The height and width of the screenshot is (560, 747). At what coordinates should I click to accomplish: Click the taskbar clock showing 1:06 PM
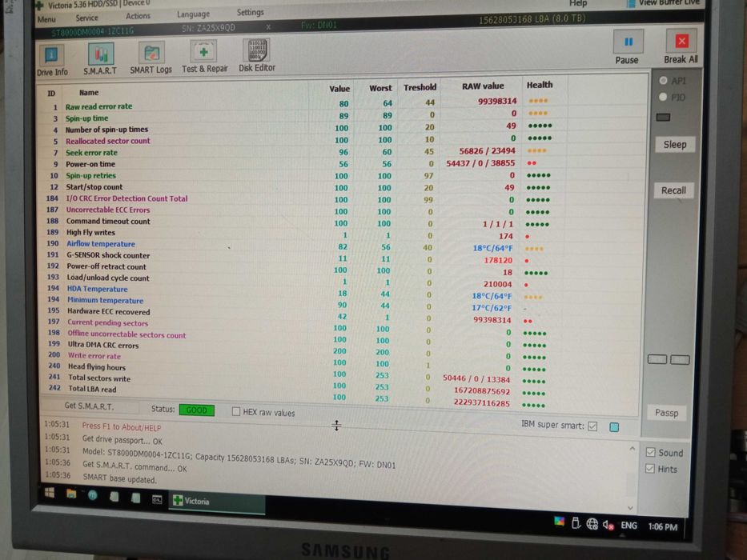tap(663, 526)
